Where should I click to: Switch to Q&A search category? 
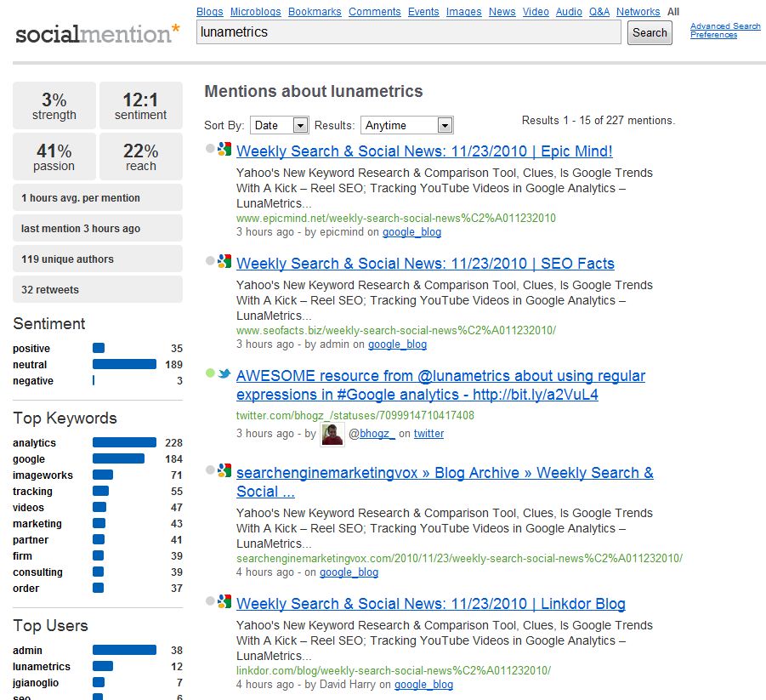[599, 12]
